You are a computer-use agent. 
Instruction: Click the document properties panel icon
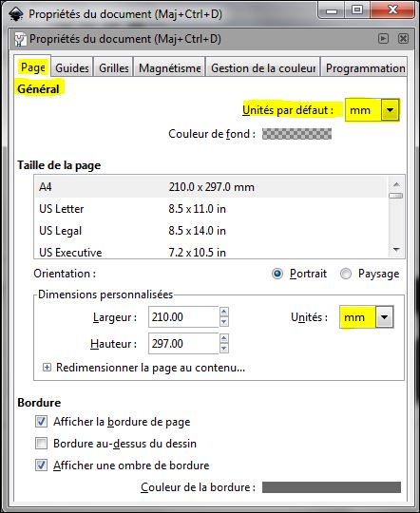pos(20,39)
